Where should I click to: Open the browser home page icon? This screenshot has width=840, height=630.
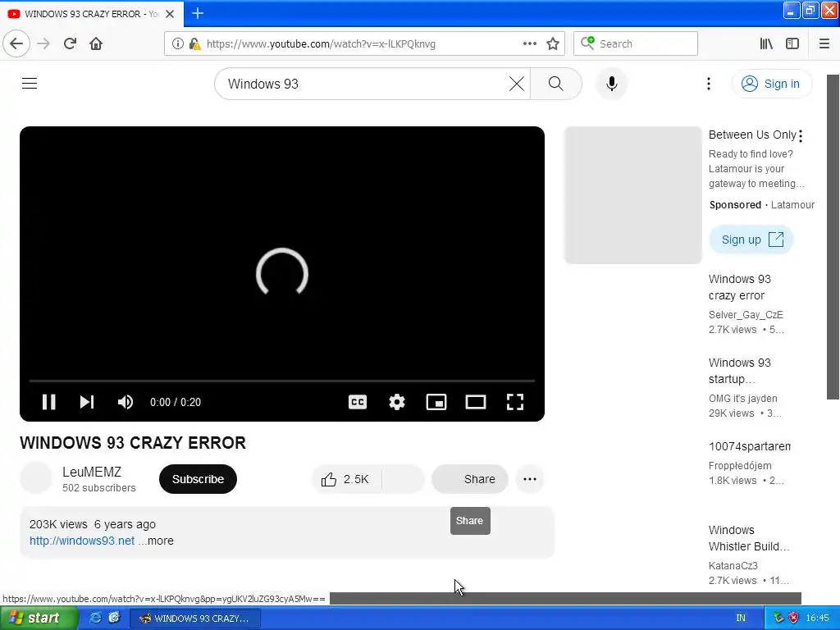pyautogui.click(x=96, y=43)
